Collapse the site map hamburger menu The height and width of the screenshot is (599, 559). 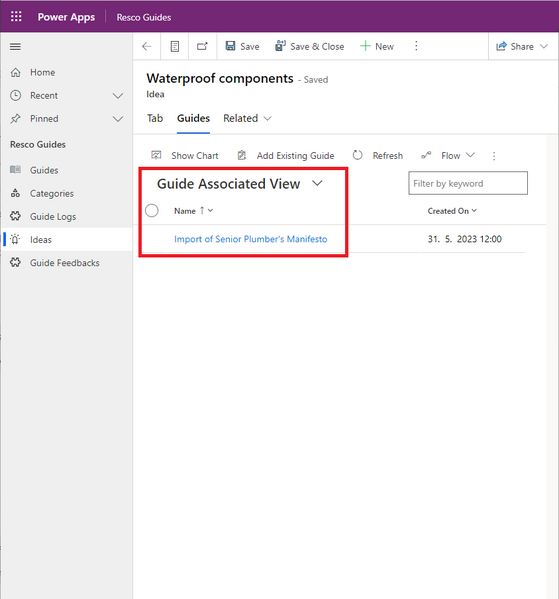click(15, 47)
